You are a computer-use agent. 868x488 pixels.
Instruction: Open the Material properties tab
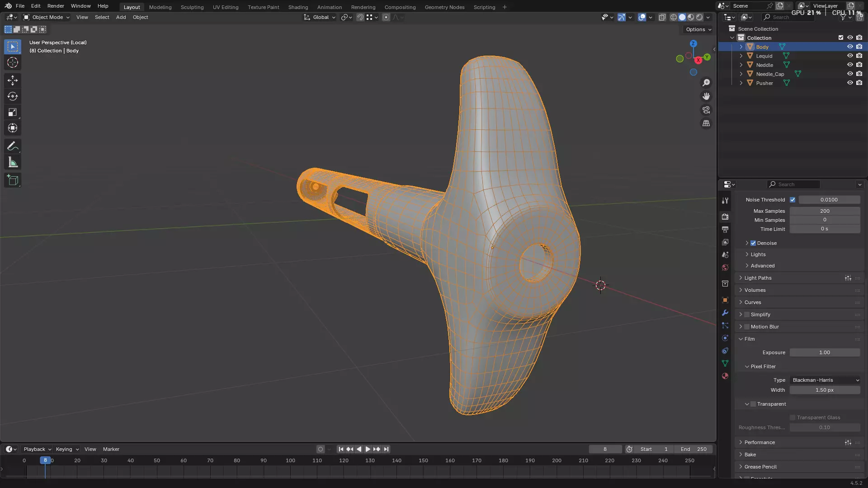point(725,376)
